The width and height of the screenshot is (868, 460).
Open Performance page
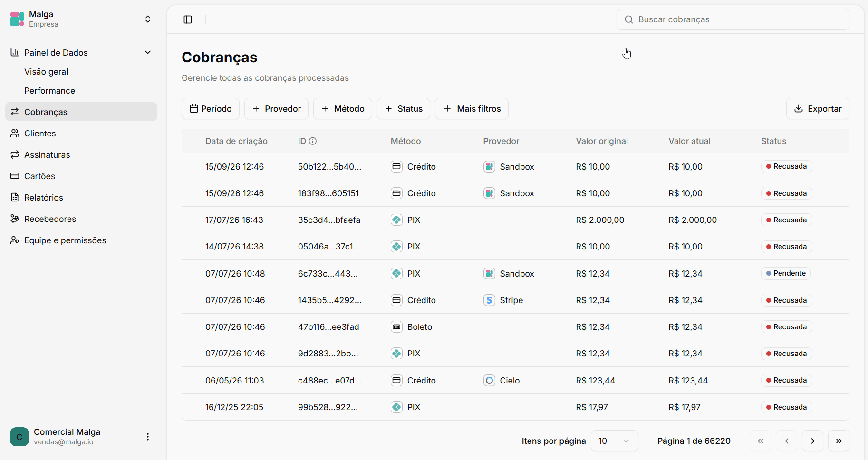(x=49, y=91)
